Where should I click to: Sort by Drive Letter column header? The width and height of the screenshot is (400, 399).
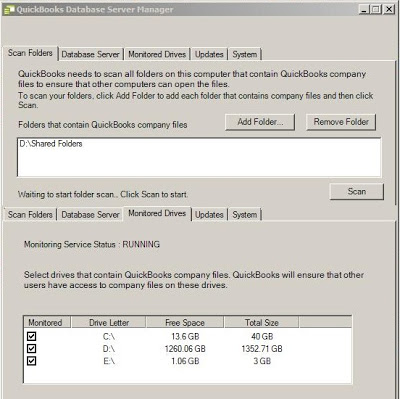[109, 322]
